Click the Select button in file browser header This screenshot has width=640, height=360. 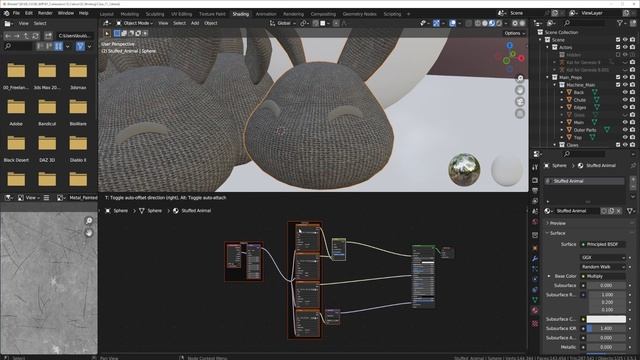(x=40, y=24)
